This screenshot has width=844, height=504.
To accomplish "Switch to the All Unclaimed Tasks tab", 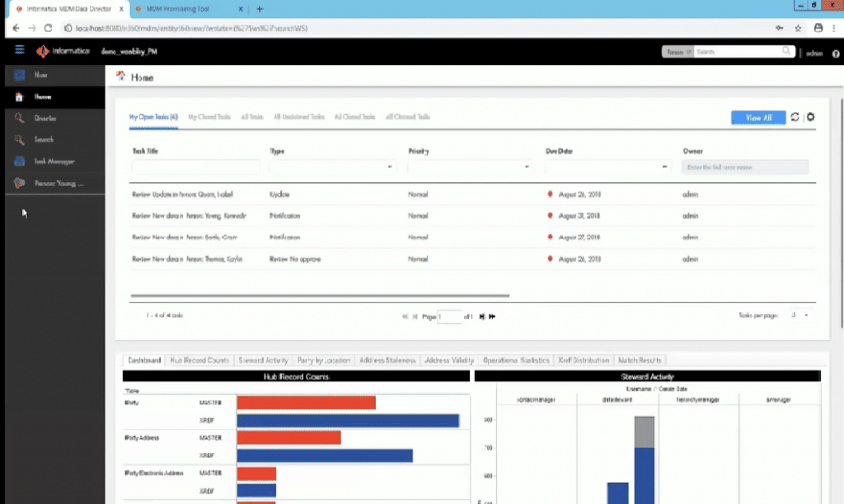I will point(299,116).
